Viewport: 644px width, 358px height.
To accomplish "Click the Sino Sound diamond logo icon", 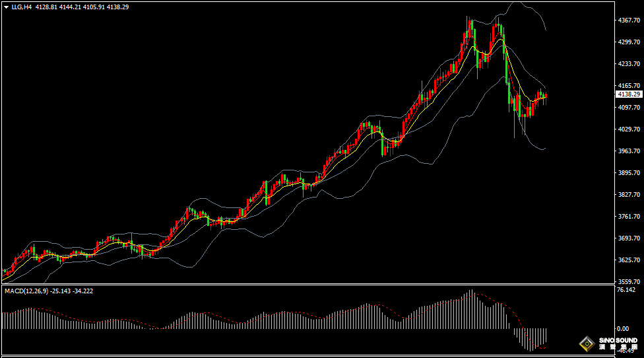I will point(587,343).
